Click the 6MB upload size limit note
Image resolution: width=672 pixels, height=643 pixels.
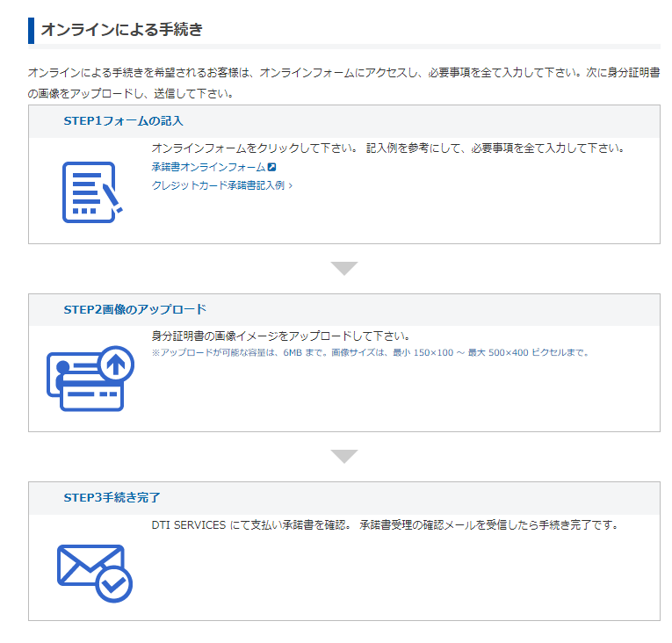[x=369, y=353]
